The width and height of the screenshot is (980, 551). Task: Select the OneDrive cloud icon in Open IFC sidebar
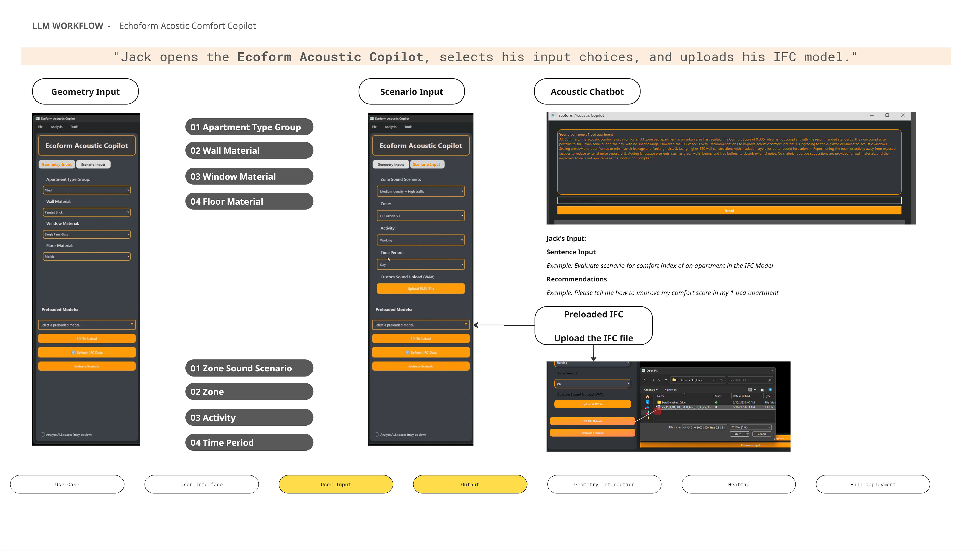[x=647, y=408]
